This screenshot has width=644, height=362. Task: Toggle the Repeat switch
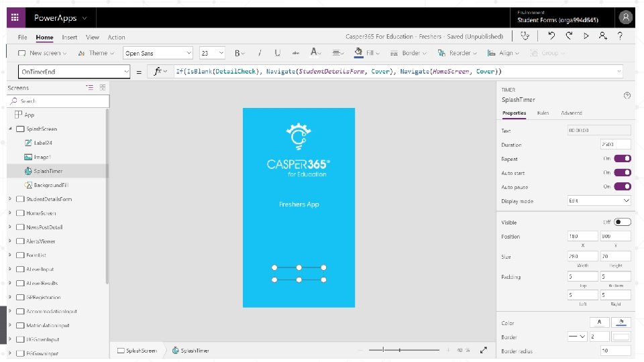[x=623, y=158]
